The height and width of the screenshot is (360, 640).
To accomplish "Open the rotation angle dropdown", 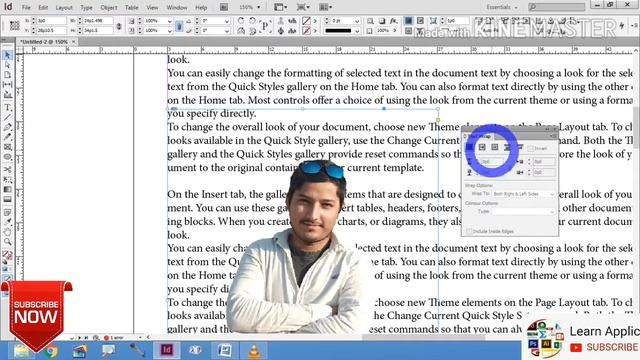I will click(x=227, y=21).
